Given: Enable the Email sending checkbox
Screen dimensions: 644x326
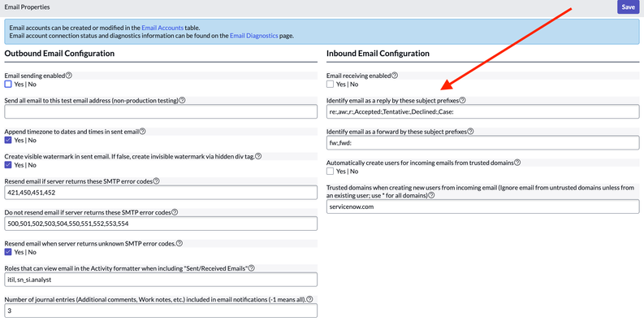Looking at the screenshot, I should pyautogui.click(x=8, y=85).
